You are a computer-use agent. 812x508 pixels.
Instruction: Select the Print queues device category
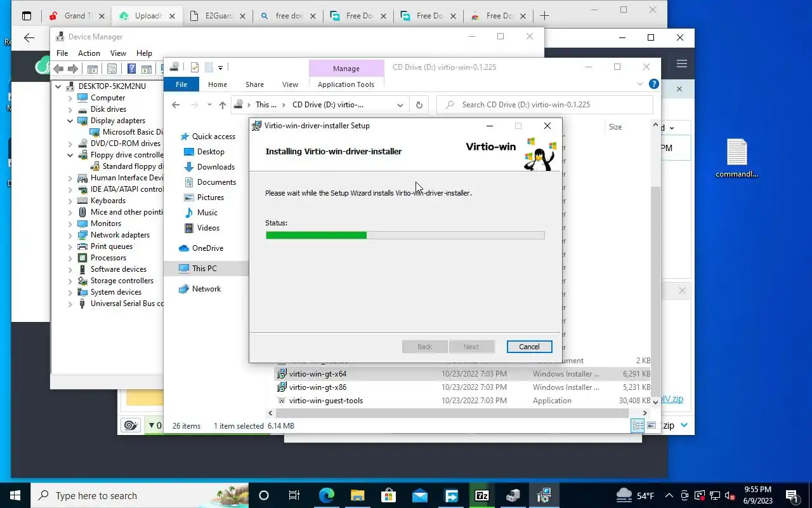[x=111, y=246]
